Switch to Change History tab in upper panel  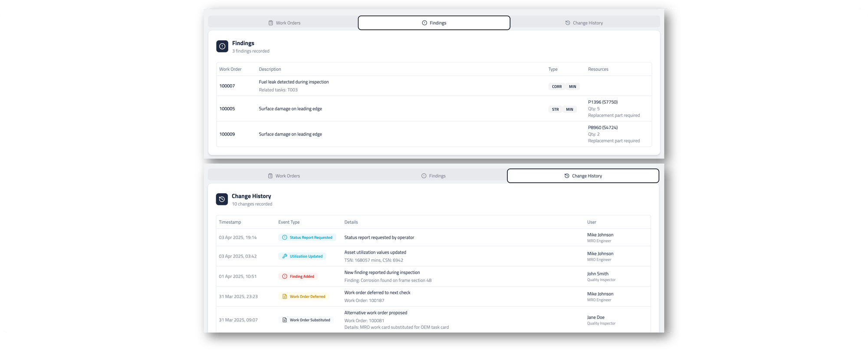coord(584,23)
